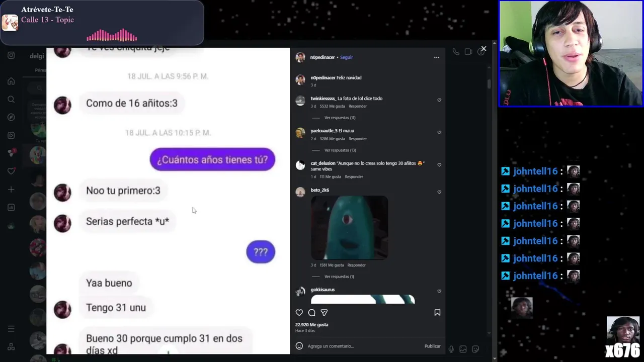Open post options three-dot menu

[x=437, y=57]
